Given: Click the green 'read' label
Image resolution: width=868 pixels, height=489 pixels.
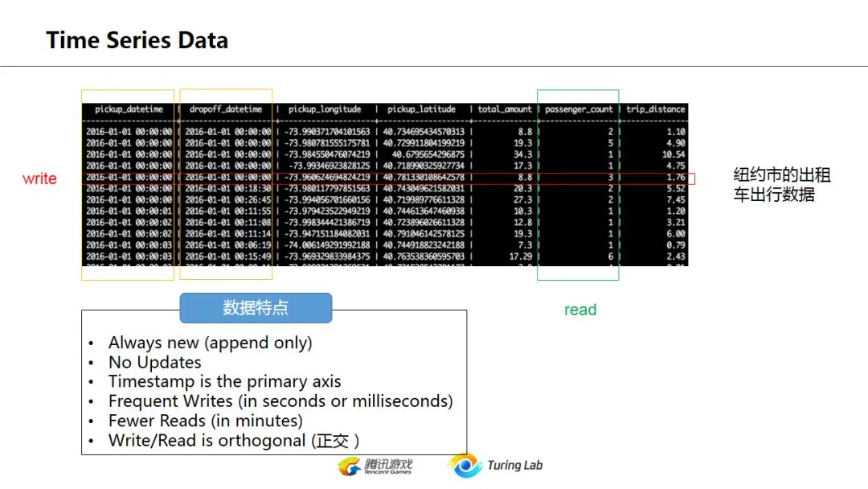Looking at the screenshot, I should tap(580, 310).
